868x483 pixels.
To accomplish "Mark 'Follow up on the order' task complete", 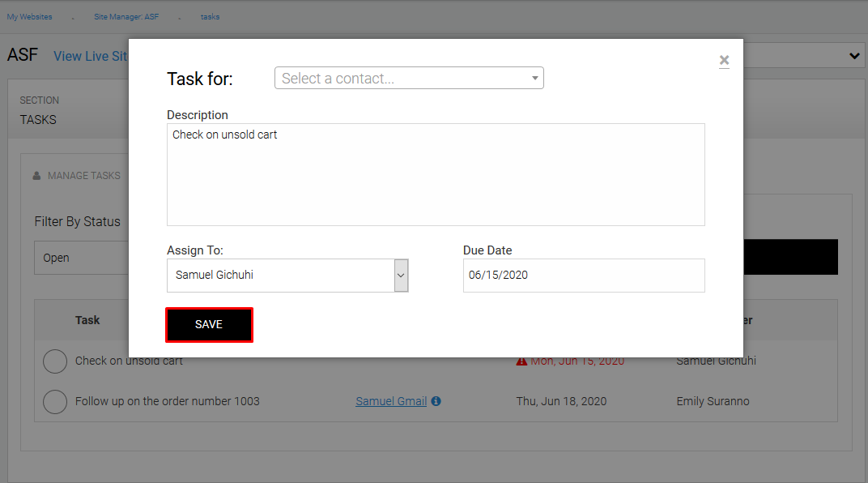I will 54,401.
